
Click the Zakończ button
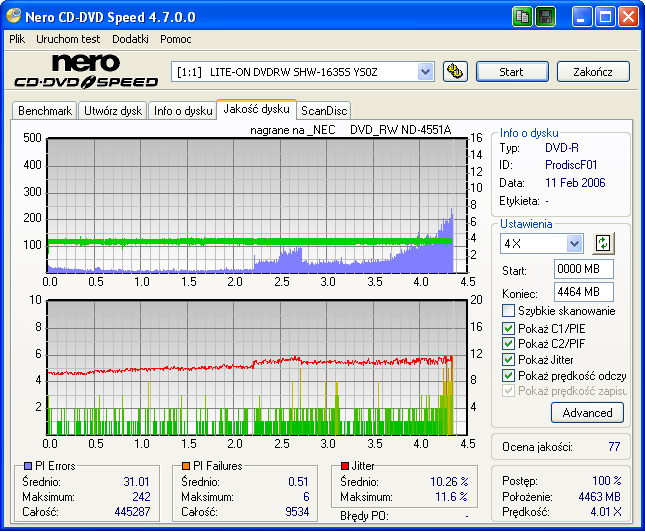coord(593,72)
